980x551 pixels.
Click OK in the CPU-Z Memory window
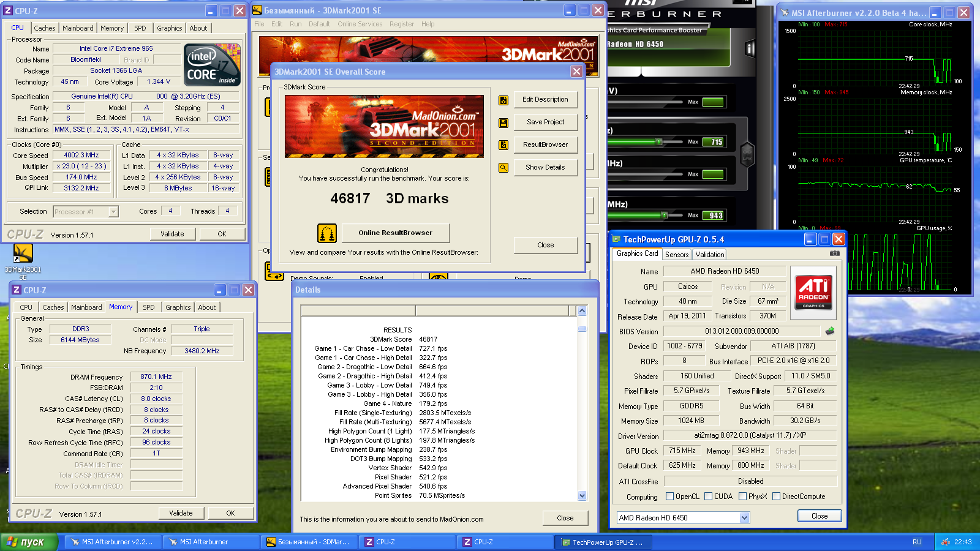[x=230, y=513]
